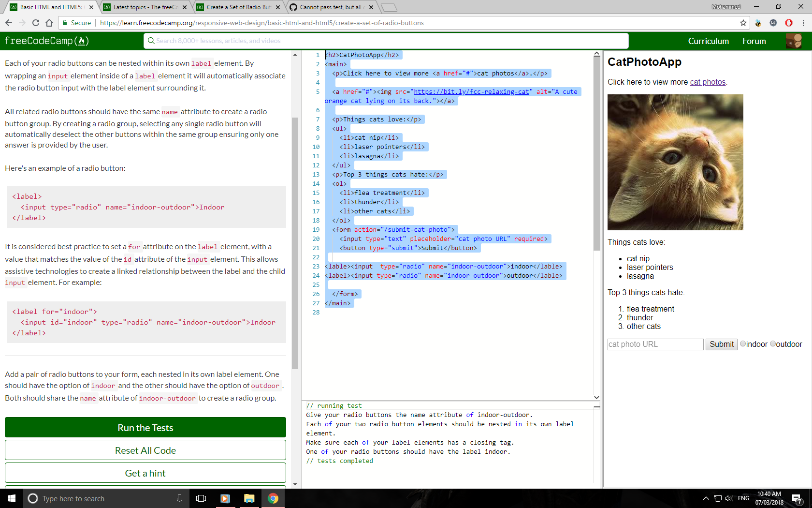Click the Reset All Code button
Image resolution: width=812 pixels, height=508 pixels.
(x=145, y=450)
